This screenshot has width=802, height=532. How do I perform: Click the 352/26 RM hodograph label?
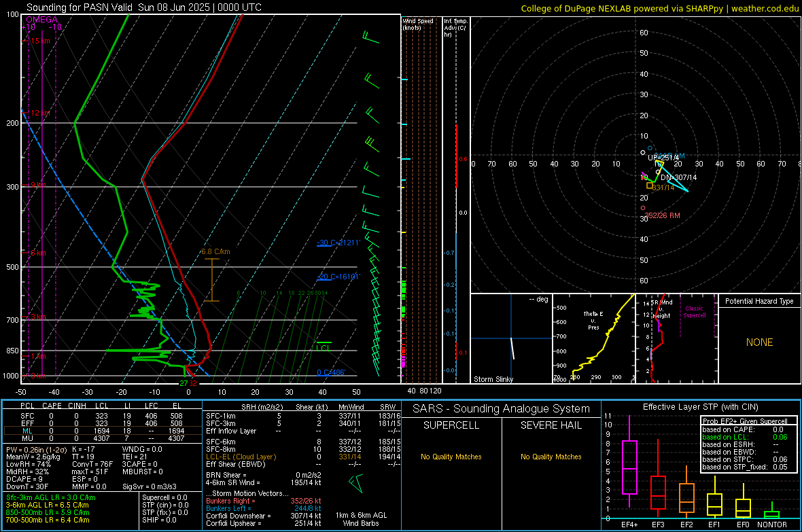663,215
